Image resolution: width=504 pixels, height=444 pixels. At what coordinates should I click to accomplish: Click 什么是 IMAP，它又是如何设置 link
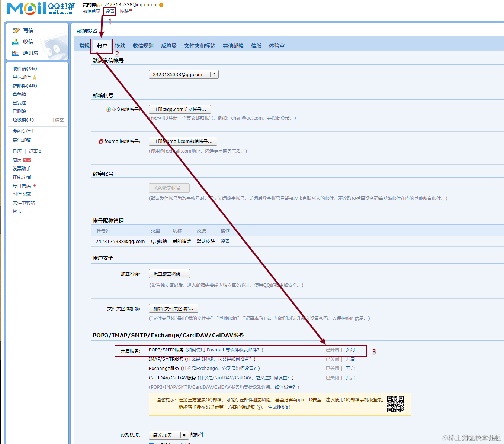219,359
